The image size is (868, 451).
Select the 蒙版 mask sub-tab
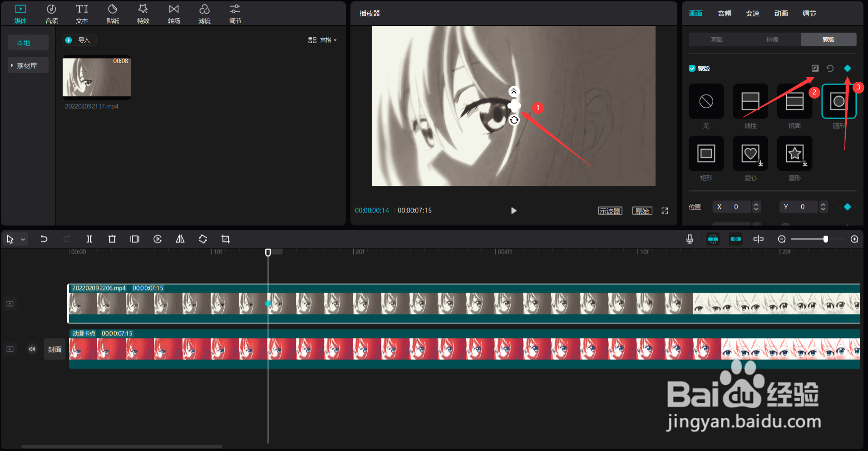(829, 40)
